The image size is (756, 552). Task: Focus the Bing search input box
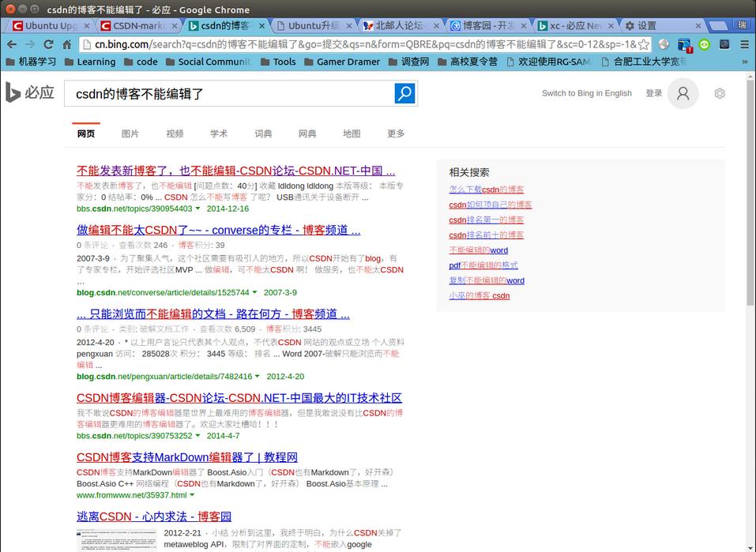(230, 93)
